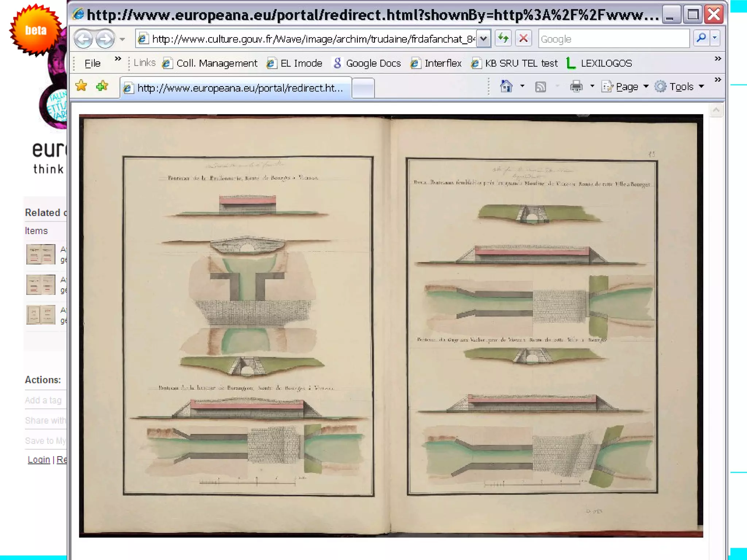Click the Add to Favorites icon

point(102,86)
